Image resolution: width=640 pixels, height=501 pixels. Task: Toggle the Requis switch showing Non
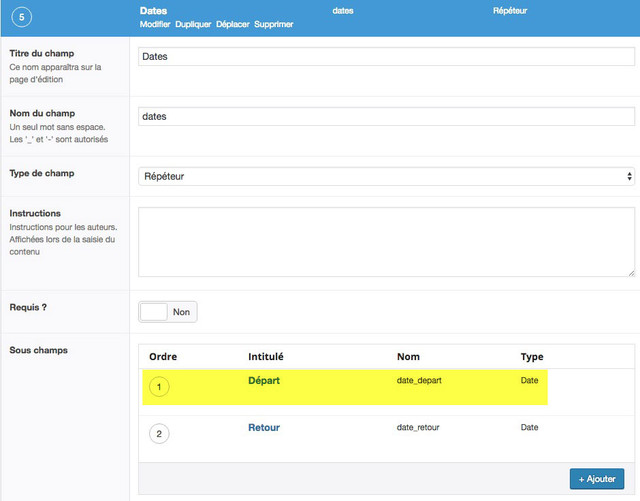click(x=168, y=312)
